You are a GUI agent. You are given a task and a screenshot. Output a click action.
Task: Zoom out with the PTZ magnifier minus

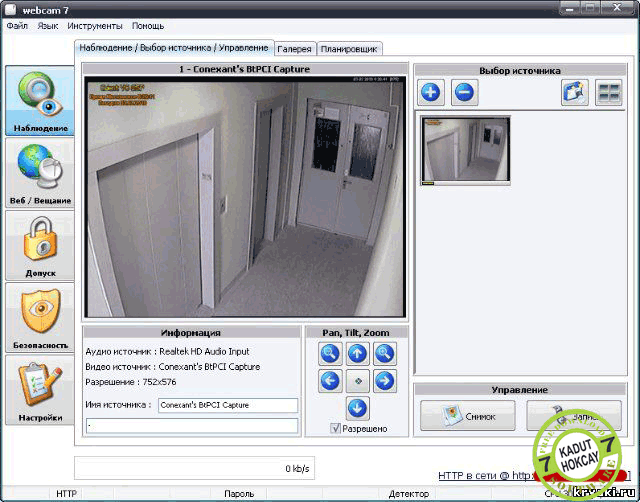coord(330,353)
